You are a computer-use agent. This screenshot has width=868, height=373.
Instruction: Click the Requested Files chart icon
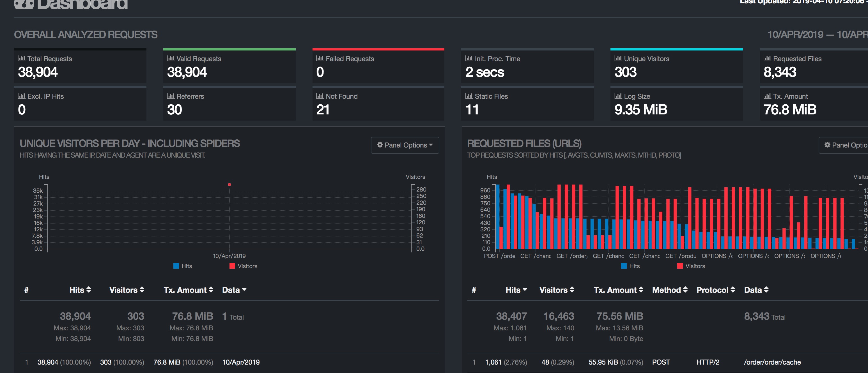[x=767, y=58]
